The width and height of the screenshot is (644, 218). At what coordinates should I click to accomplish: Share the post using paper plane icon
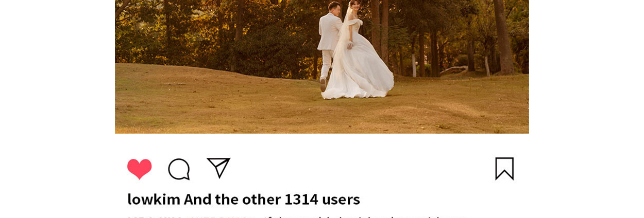pos(218,168)
